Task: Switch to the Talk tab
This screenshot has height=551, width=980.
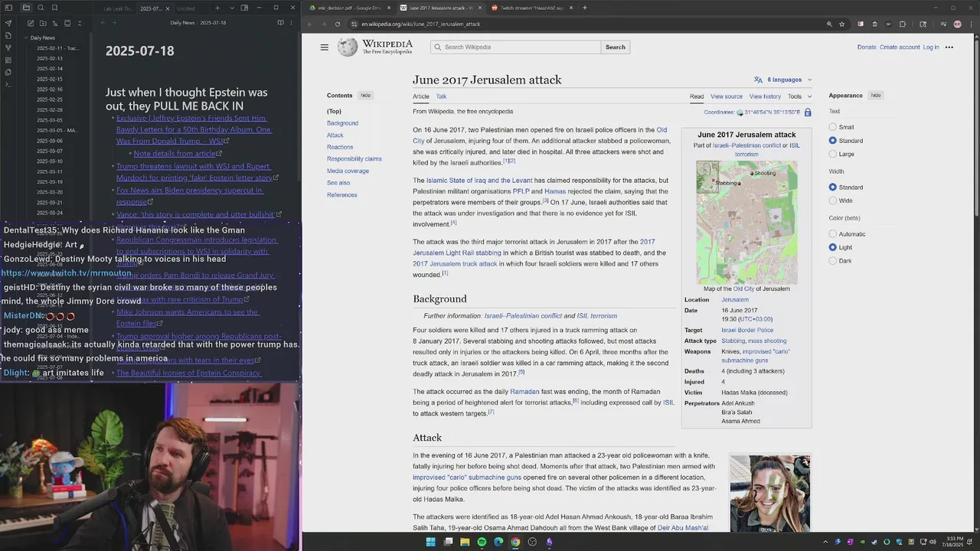Action: click(441, 96)
